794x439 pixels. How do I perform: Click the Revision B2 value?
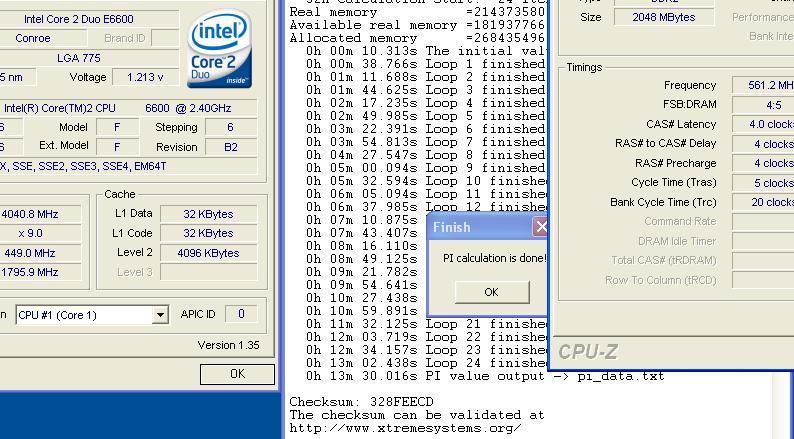[230, 147]
